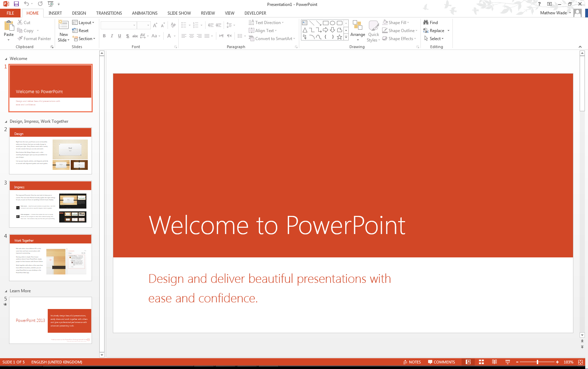The image size is (588, 369).
Task: Click the zoom out minus button
Action: click(x=517, y=362)
